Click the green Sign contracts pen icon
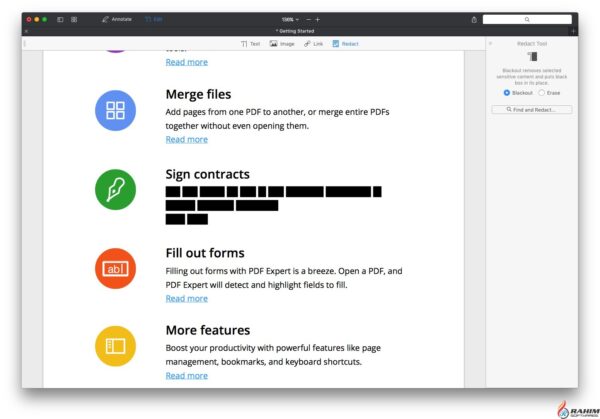The width and height of the screenshot is (600, 419). 115,189
